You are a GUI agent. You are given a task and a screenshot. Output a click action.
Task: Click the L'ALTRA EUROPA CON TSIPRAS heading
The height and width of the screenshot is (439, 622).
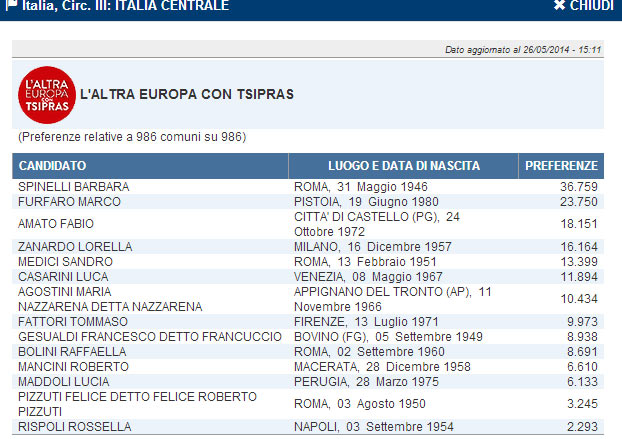[x=187, y=95]
